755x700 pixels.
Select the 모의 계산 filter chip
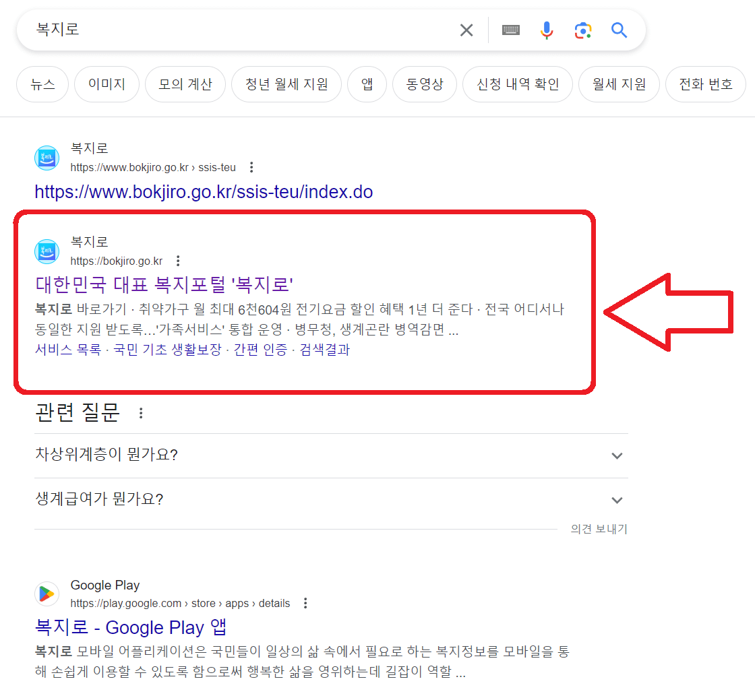[185, 84]
